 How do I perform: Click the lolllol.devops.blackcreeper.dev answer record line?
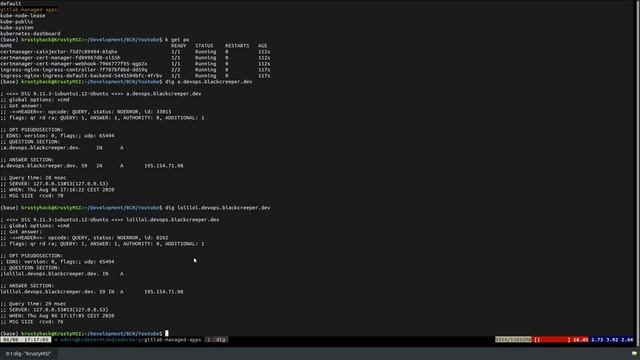(91, 292)
